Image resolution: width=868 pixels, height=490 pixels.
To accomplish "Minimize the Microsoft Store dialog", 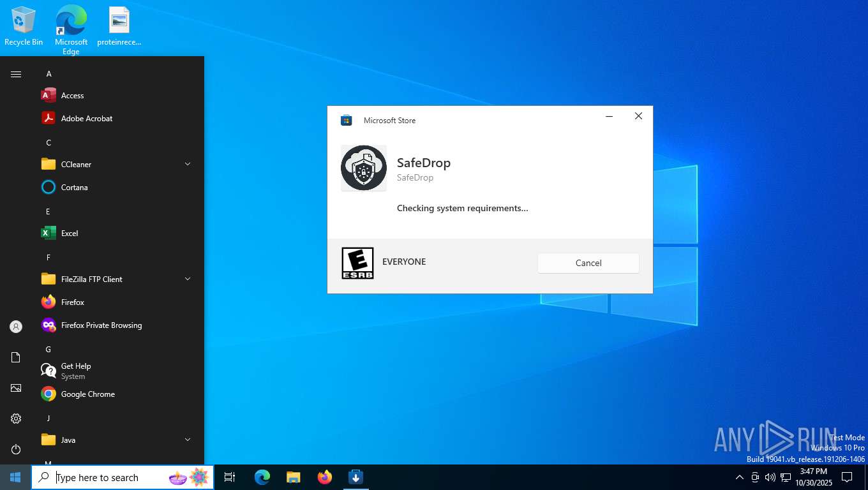I will (610, 116).
